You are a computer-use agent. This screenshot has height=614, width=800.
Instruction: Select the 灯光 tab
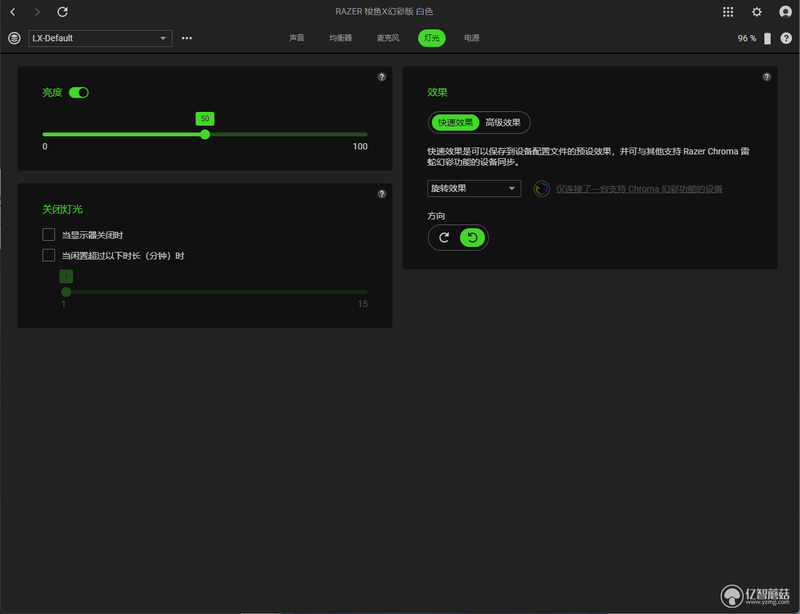coord(432,38)
